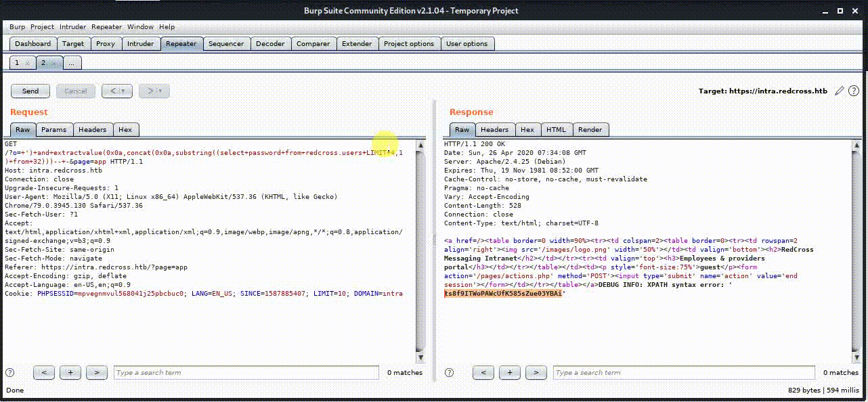868x402 pixels.
Task: Edit the target with the pencil icon
Action: (x=840, y=91)
